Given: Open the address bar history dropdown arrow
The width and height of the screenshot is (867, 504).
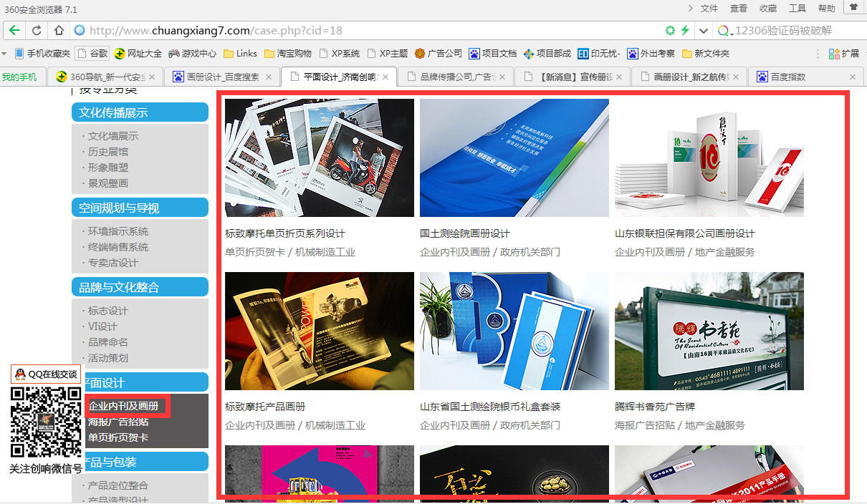Looking at the screenshot, I should [704, 31].
